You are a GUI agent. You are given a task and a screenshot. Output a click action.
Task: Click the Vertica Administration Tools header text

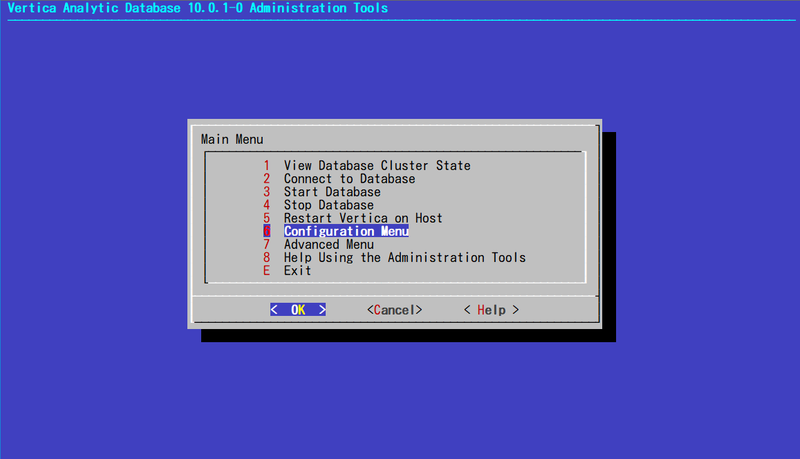click(197, 8)
